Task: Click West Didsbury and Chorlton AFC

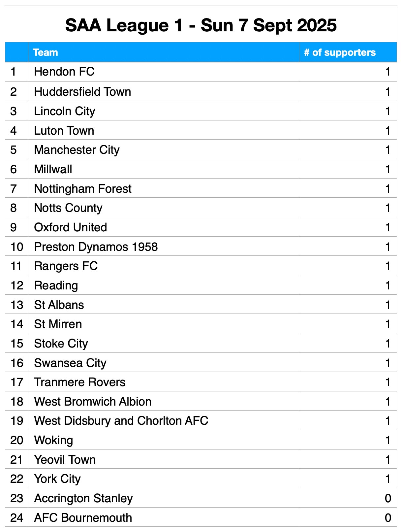Action: [x=121, y=421]
